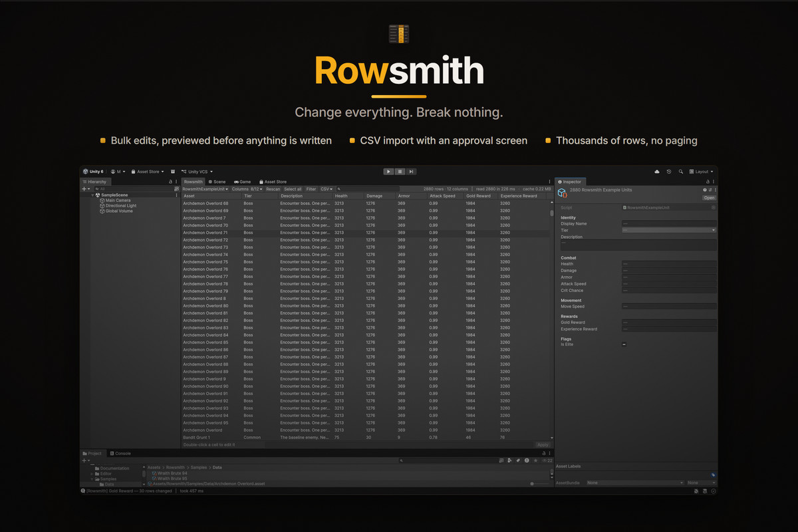Click the Play button in the toolbar
The width and height of the screenshot is (798, 532).
(x=388, y=172)
